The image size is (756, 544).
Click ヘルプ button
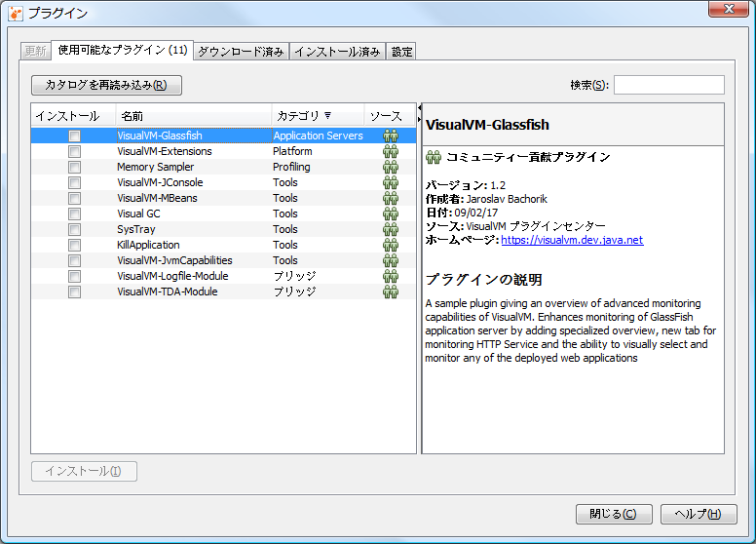pyautogui.click(x=699, y=514)
